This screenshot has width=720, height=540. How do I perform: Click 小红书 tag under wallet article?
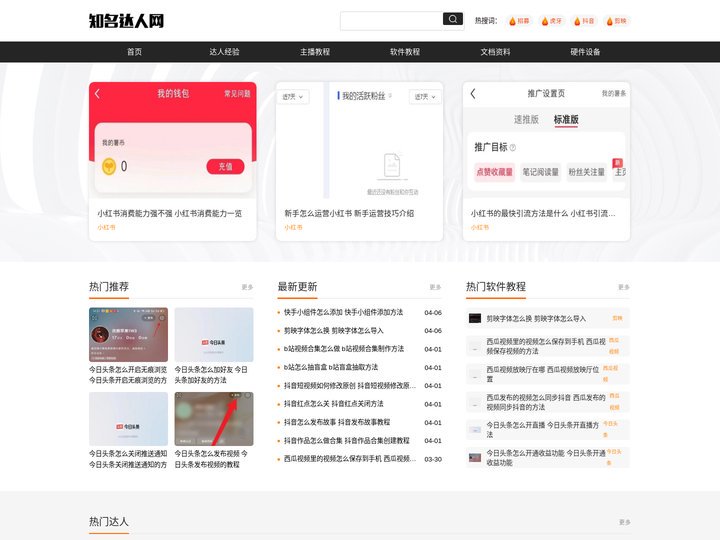tap(106, 227)
